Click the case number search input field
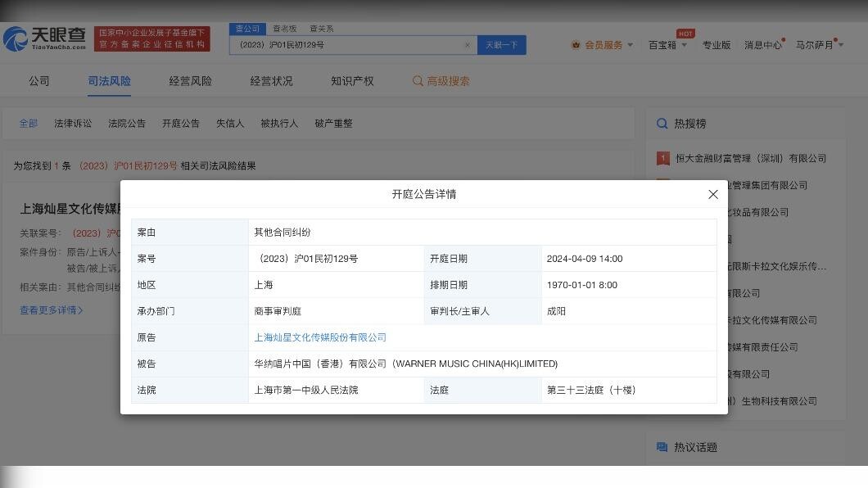This screenshot has height=488, width=868. click(x=348, y=45)
